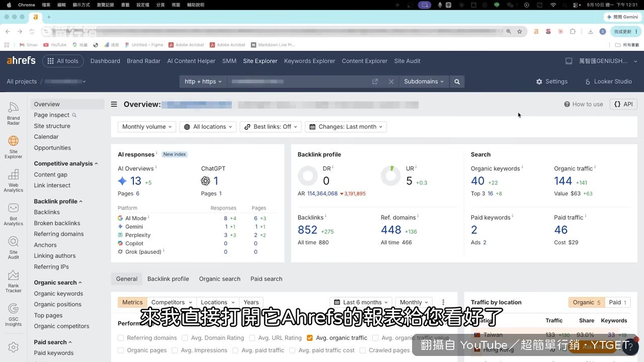Open Content gap in sidebar
644x362 pixels.
pyautogui.click(x=50, y=174)
